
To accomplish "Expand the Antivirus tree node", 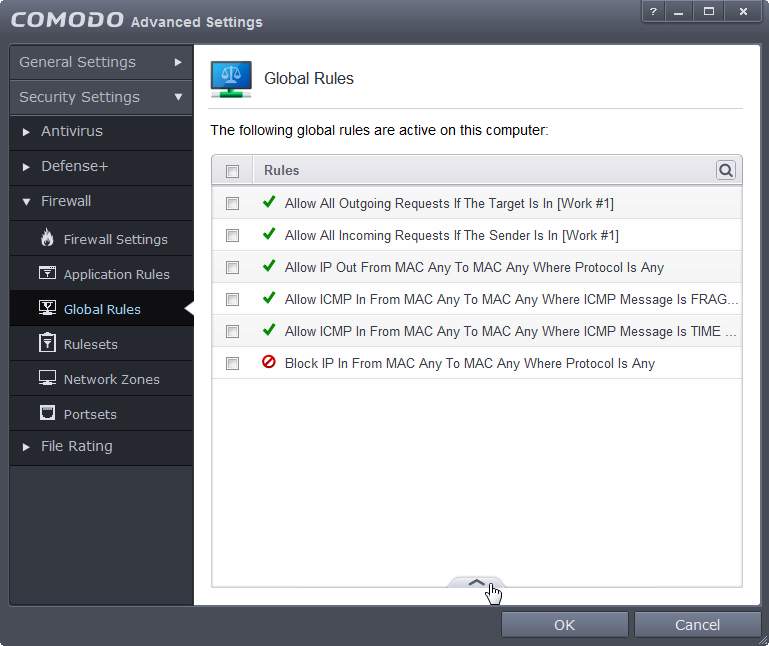I will (71, 132).
